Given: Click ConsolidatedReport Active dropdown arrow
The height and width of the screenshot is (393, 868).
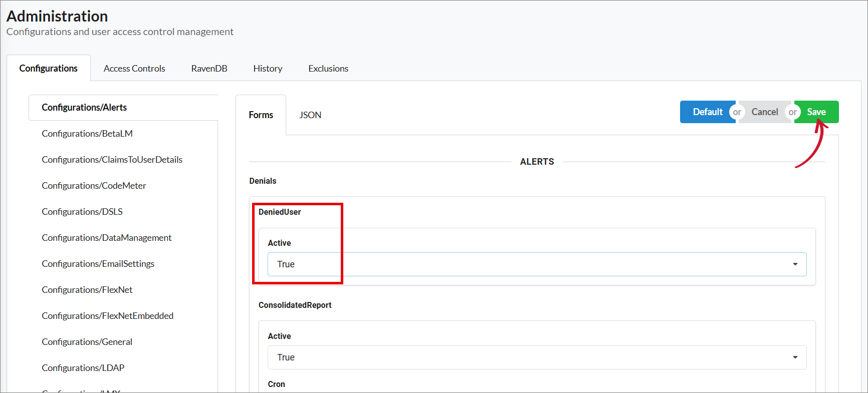Looking at the screenshot, I should (x=795, y=357).
